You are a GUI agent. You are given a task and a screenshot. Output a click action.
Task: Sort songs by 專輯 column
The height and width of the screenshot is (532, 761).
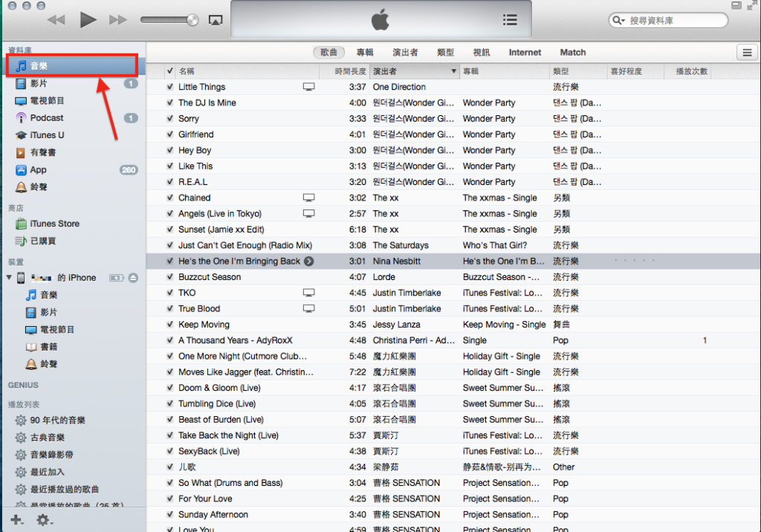[505, 71]
